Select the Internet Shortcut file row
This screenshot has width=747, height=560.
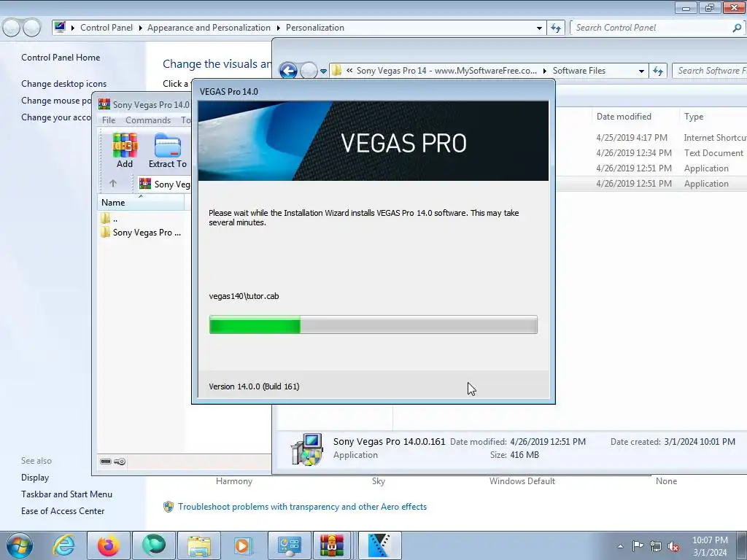651,138
